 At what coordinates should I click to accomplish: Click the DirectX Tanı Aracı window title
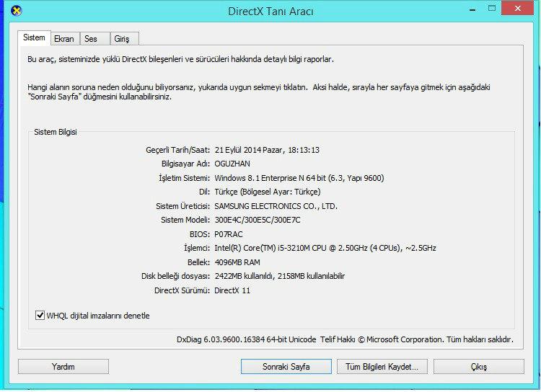point(270,12)
